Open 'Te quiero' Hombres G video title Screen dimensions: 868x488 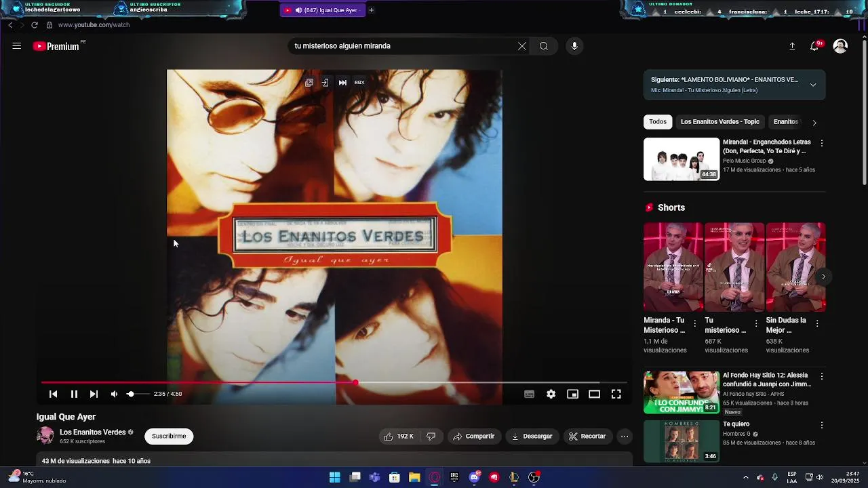point(736,424)
